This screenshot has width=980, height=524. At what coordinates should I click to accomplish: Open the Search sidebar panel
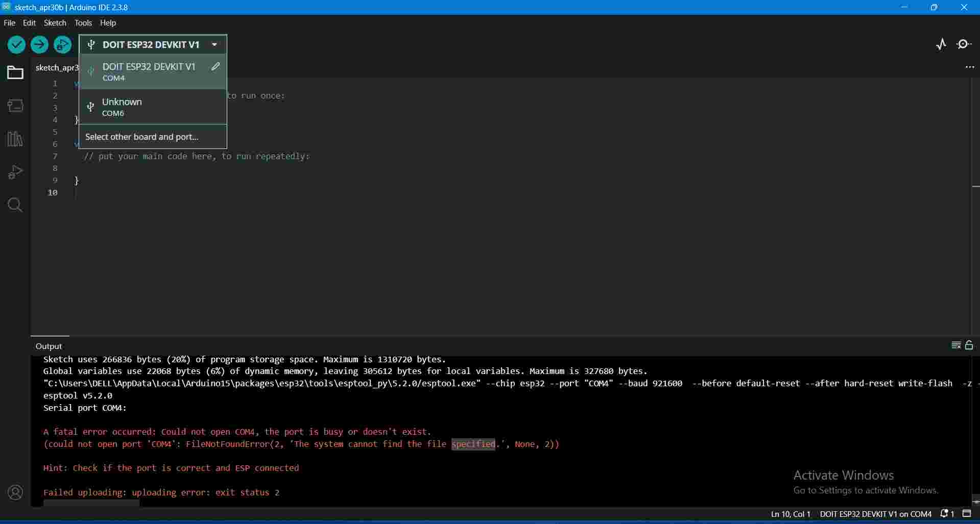(15, 205)
